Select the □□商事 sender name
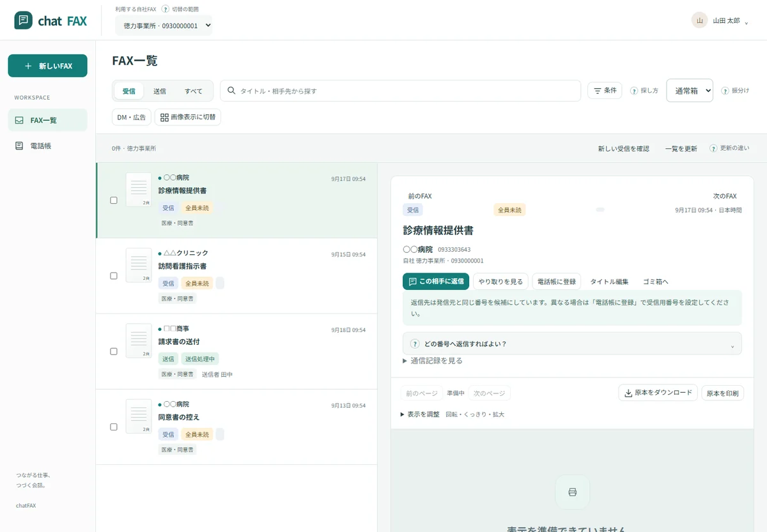This screenshot has height=532, width=767. 176,329
